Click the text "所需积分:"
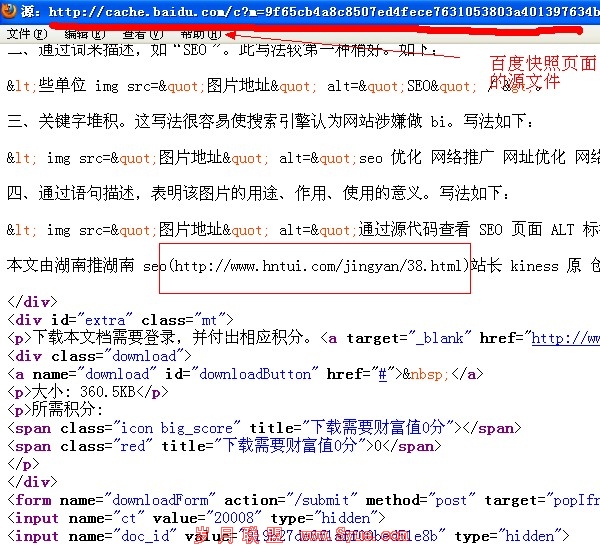This screenshot has width=600, height=545. [x=67, y=409]
